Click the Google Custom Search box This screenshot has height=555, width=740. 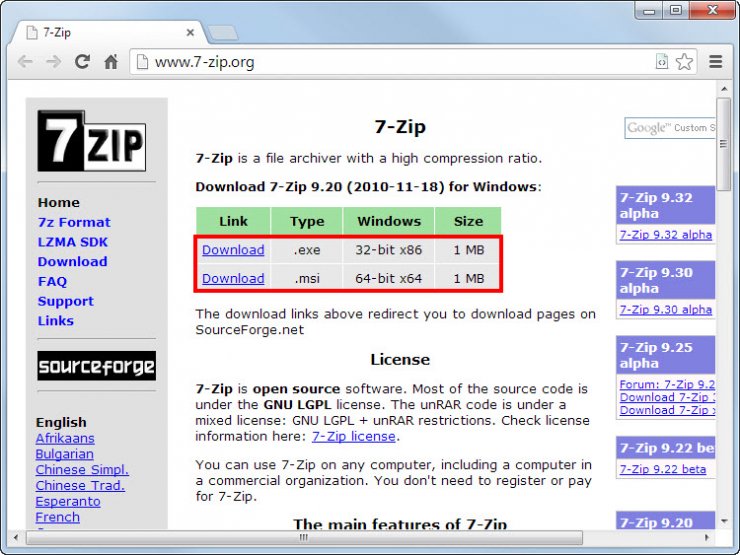coord(670,128)
